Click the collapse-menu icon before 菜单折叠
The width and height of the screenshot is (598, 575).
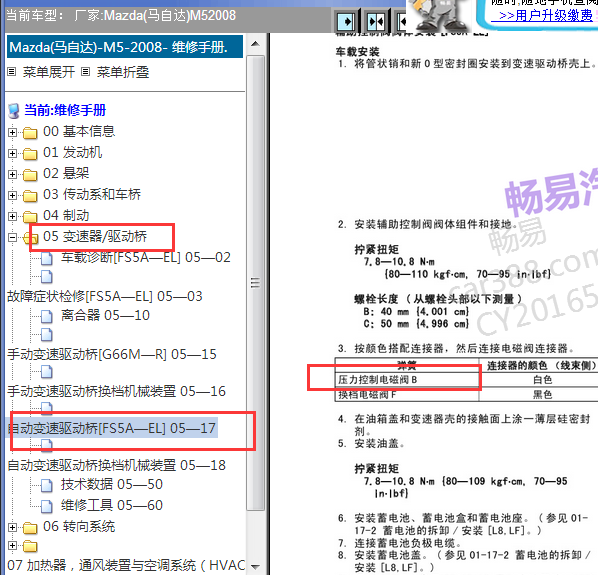click(x=86, y=72)
